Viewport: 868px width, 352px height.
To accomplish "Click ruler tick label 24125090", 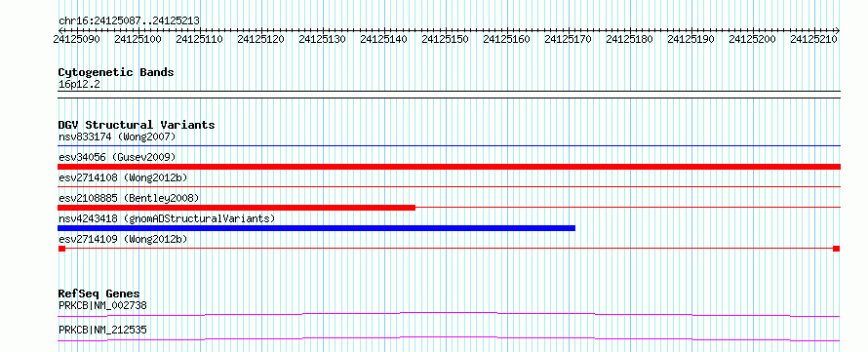I will pos(76,39).
